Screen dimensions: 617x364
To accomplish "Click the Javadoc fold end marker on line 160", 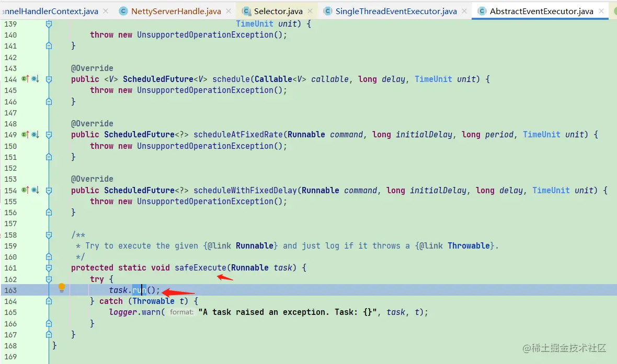I will click(x=49, y=257).
